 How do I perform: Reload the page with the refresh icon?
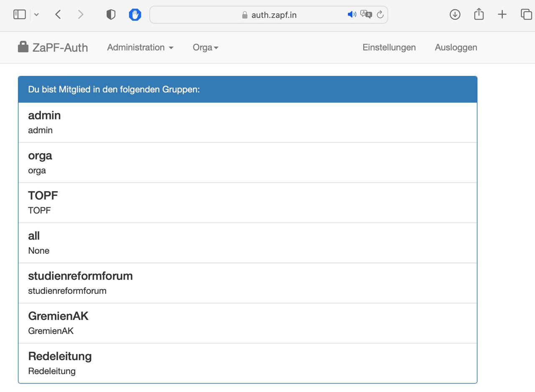coord(380,15)
